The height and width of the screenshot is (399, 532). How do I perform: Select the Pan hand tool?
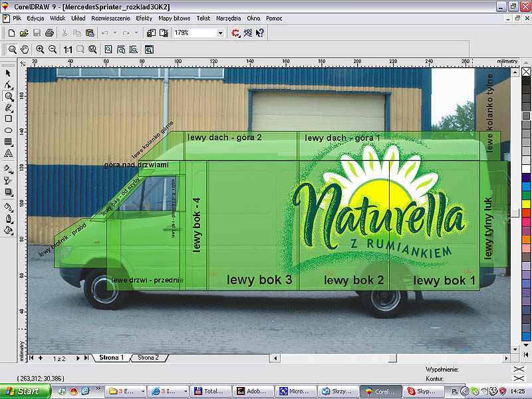pyautogui.click(x=25, y=49)
